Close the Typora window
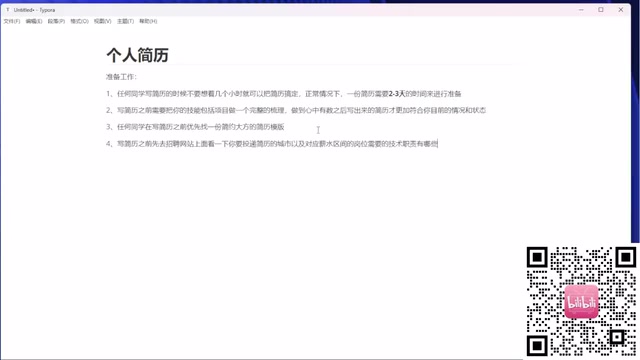Screen dimensions: 640x360 coord(621,10)
